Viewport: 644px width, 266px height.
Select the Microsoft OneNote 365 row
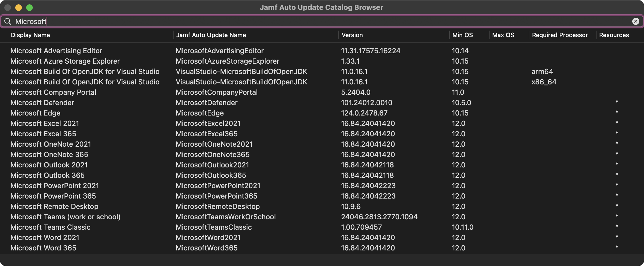point(322,155)
